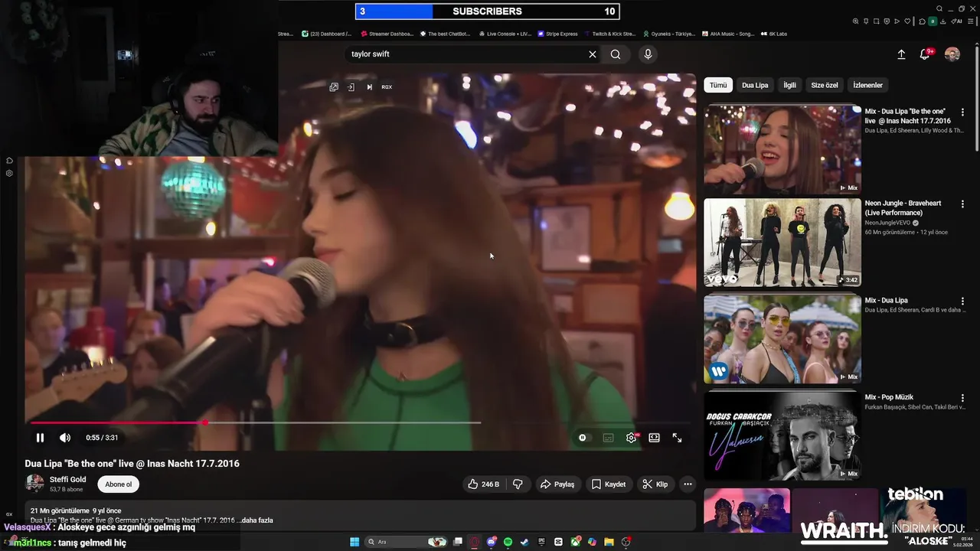
Task: Open the 'Stripe Express' bookmark
Action: click(557, 34)
